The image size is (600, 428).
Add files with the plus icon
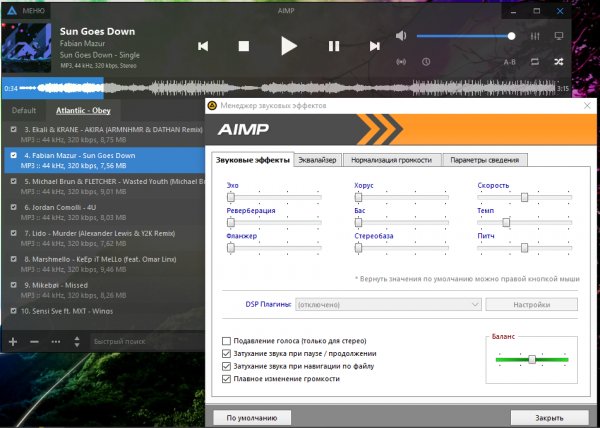pos(13,341)
